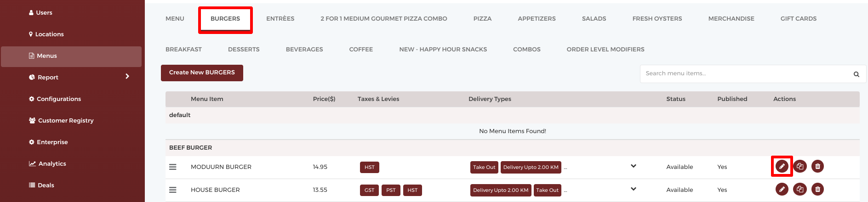Delete the HOUSE BURGER item
The width and height of the screenshot is (868, 202).
click(x=817, y=189)
